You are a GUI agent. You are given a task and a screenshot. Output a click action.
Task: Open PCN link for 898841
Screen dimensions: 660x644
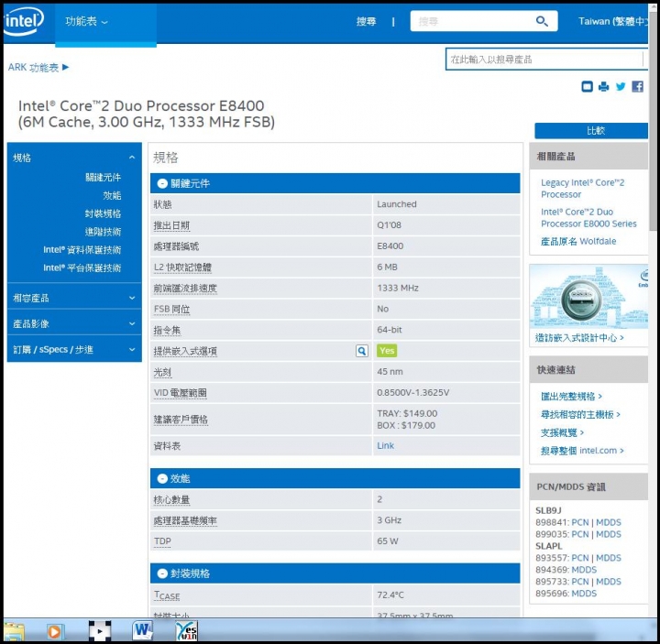point(580,522)
